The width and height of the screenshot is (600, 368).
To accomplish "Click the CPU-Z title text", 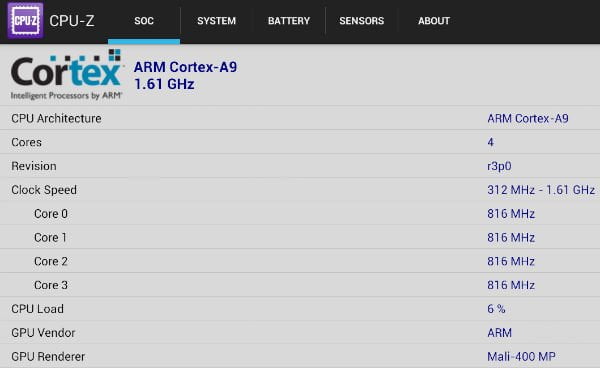I will pos(72,21).
